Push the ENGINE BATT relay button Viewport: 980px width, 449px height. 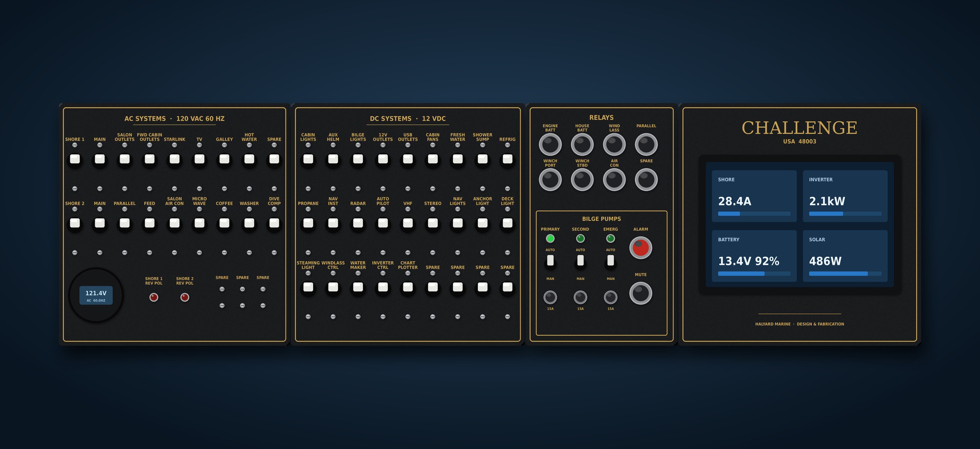point(550,144)
